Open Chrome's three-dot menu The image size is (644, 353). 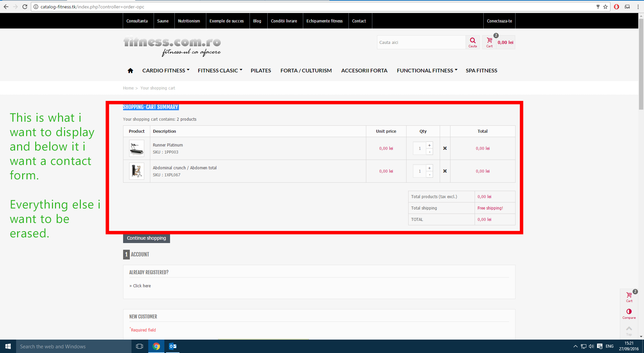point(638,7)
